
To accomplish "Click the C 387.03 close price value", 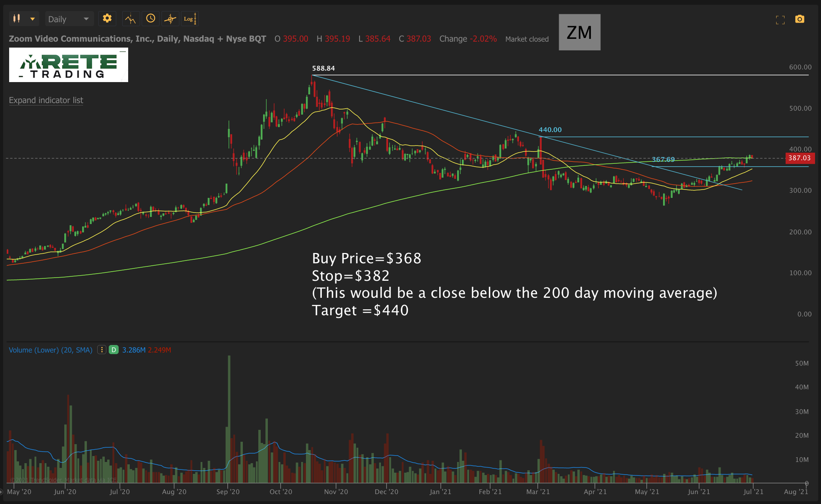I will tap(415, 39).
